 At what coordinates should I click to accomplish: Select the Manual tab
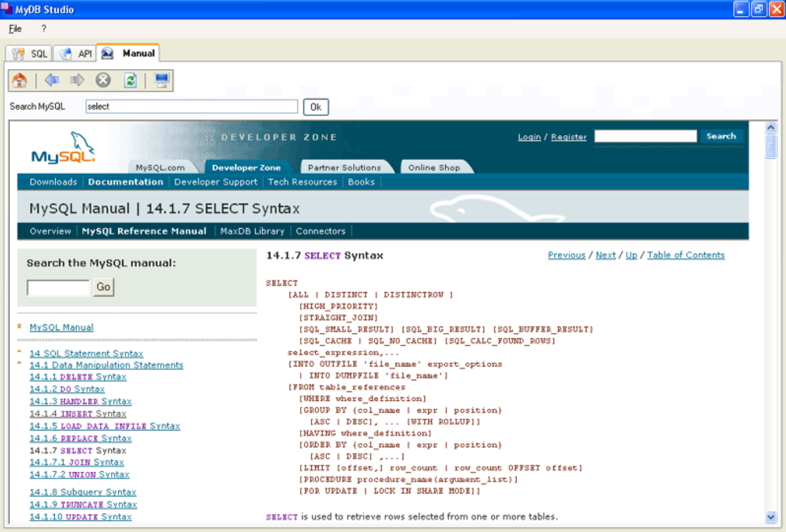coord(128,53)
